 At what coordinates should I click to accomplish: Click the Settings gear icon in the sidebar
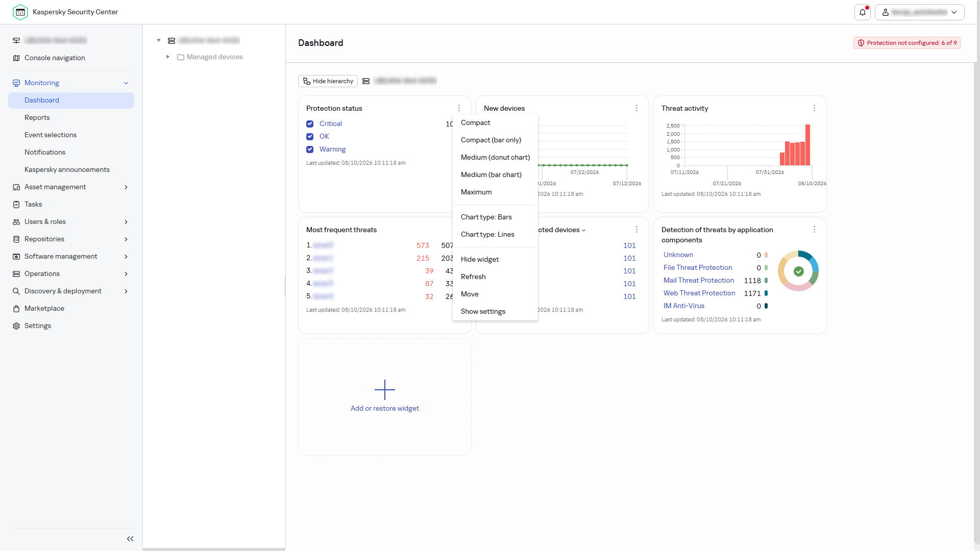click(16, 326)
